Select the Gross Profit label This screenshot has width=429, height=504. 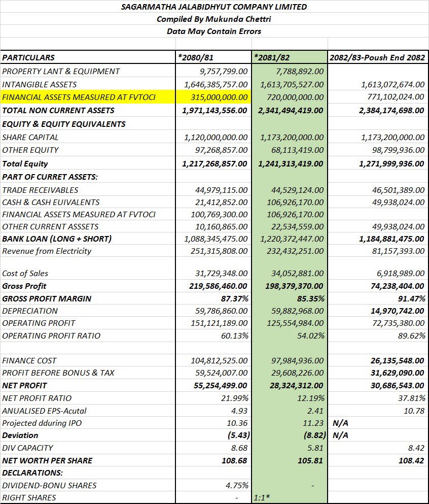(x=24, y=286)
